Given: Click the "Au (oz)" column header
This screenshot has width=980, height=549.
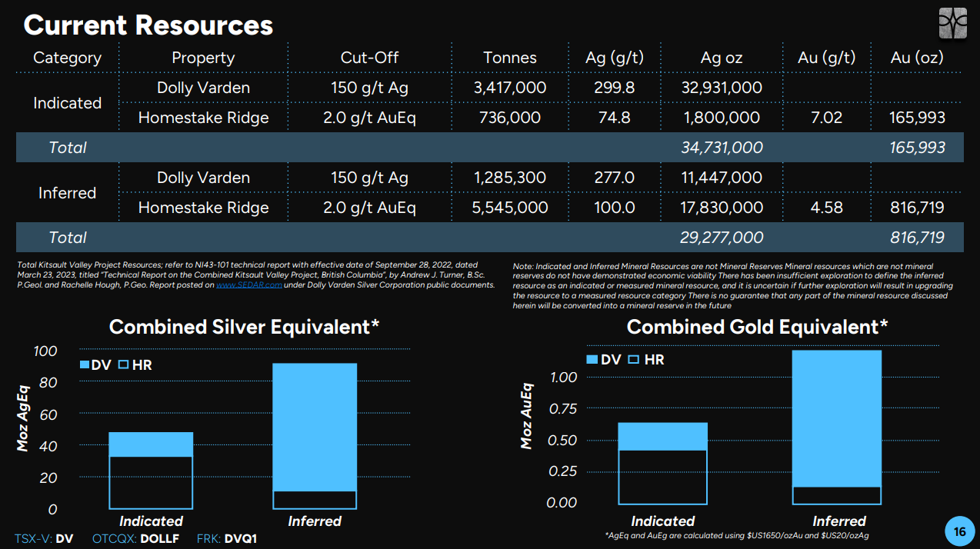Looking at the screenshot, I should coord(917,58).
